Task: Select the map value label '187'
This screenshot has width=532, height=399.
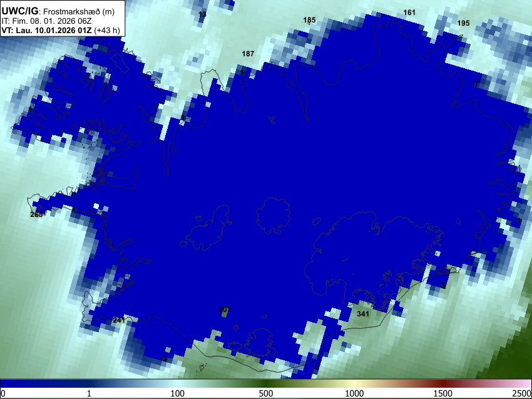Action: click(248, 54)
